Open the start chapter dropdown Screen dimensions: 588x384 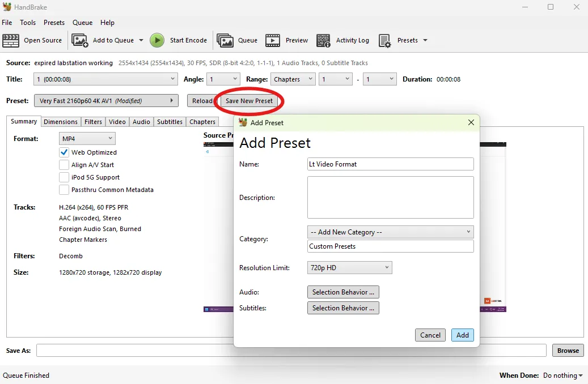335,79
